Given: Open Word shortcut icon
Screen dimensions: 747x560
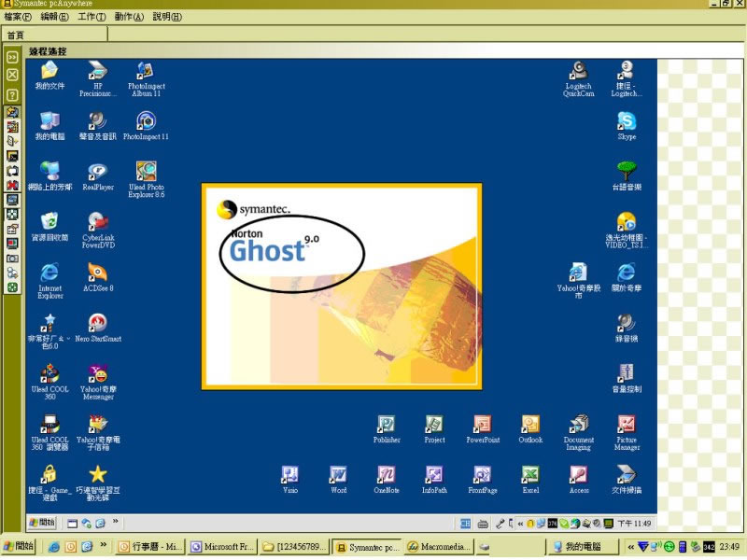Looking at the screenshot, I should click(x=338, y=480).
